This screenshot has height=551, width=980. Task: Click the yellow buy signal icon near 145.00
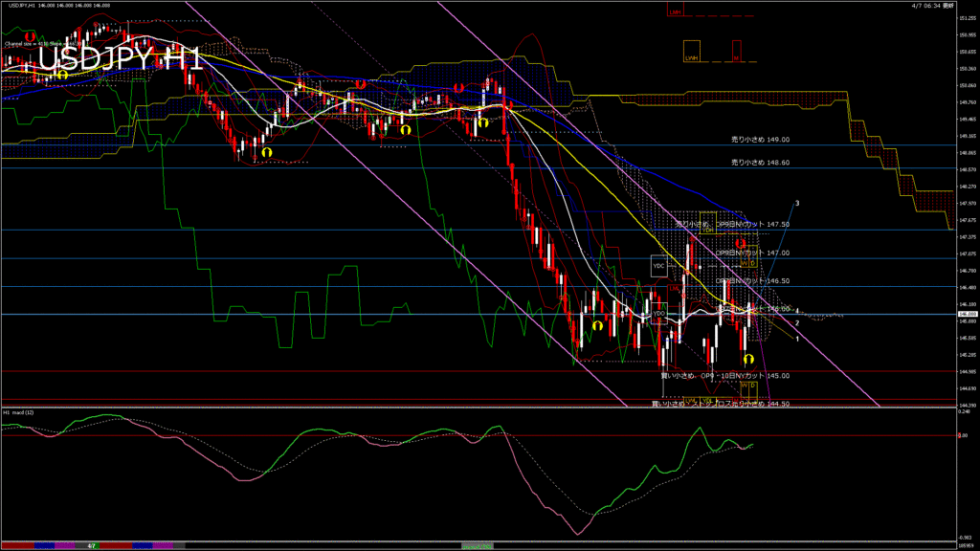point(747,358)
